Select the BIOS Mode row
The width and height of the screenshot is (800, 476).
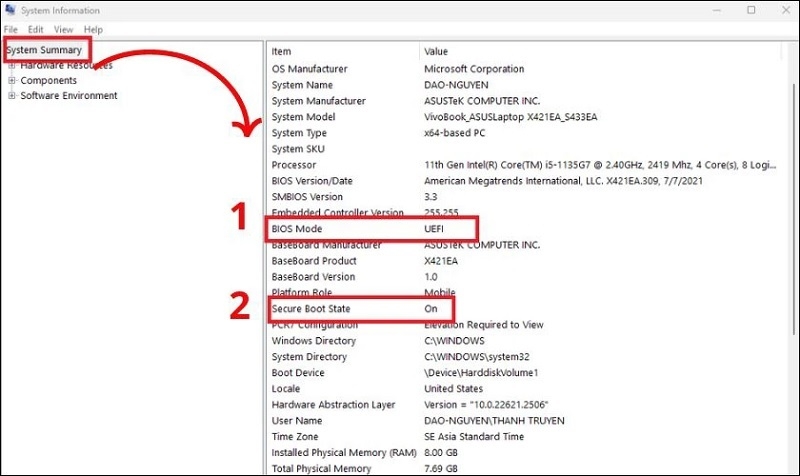click(x=302, y=229)
